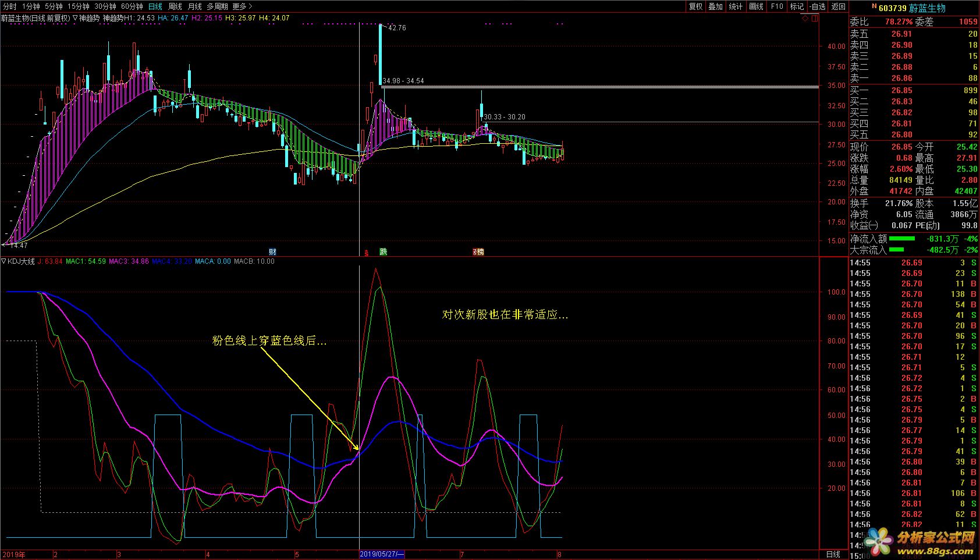Click the 30.33 - 30.20 gap label
The image size is (980, 560).
[505, 117]
